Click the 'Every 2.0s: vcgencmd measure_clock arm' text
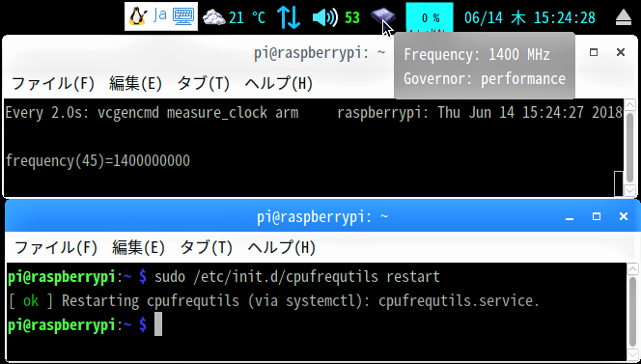 [x=152, y=112]
